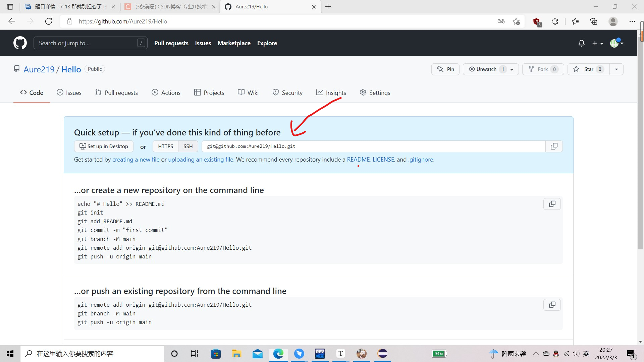Open the .gitignore link

(421, 160)
